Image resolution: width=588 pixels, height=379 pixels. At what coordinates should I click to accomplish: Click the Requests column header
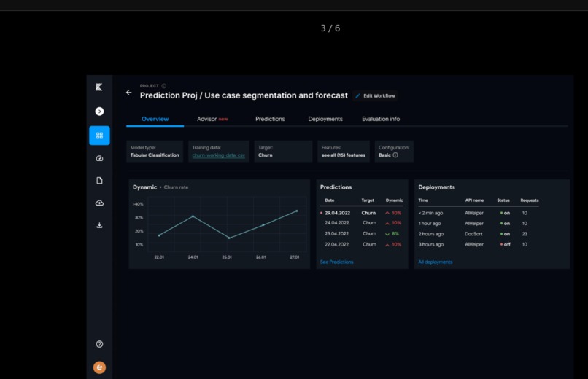(529, 200)
